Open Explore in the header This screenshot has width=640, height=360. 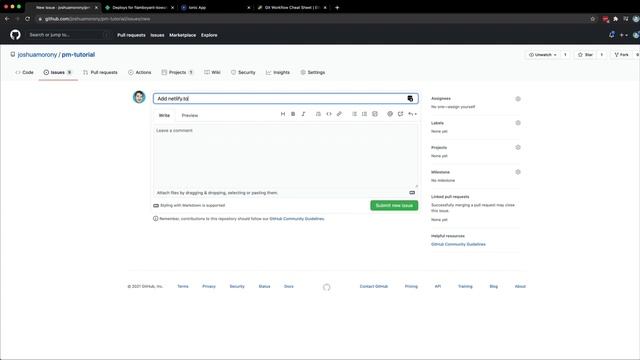click(209, 35)
